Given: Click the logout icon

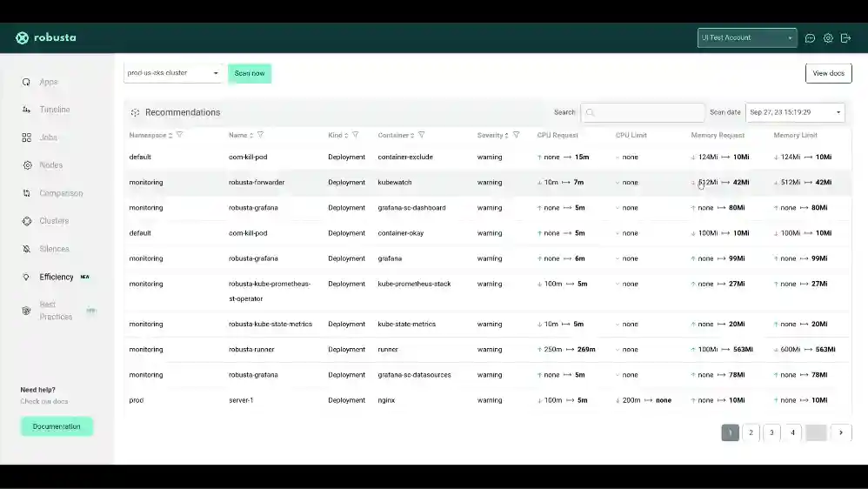Looking at the screenshot, I should 846,38.
